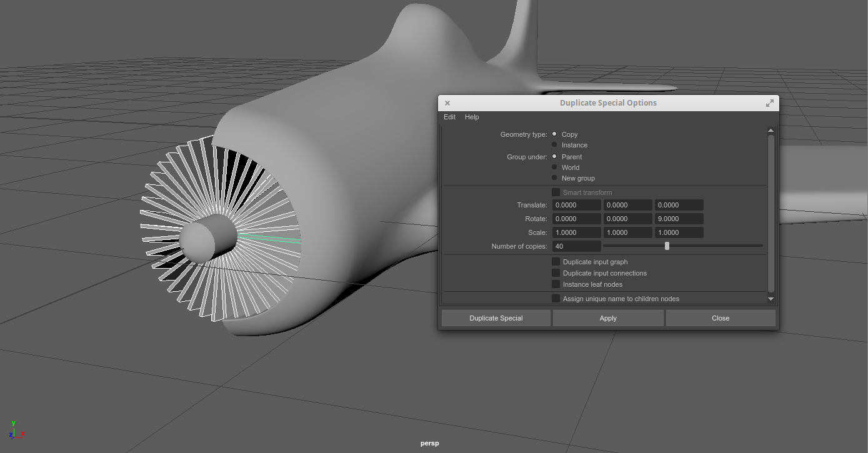Enable Assign unique name to children nodes
868x453 pixels.
click(556, 299)
